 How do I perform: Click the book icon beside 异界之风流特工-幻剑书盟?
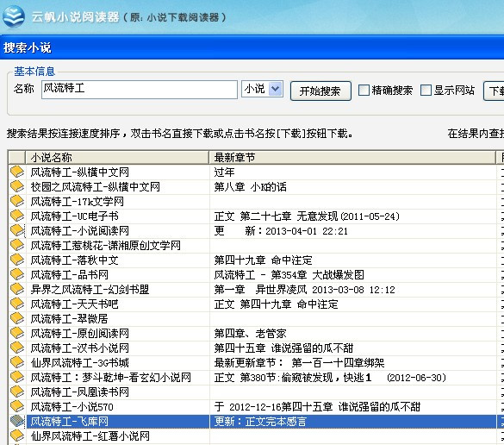click(17, 289)
